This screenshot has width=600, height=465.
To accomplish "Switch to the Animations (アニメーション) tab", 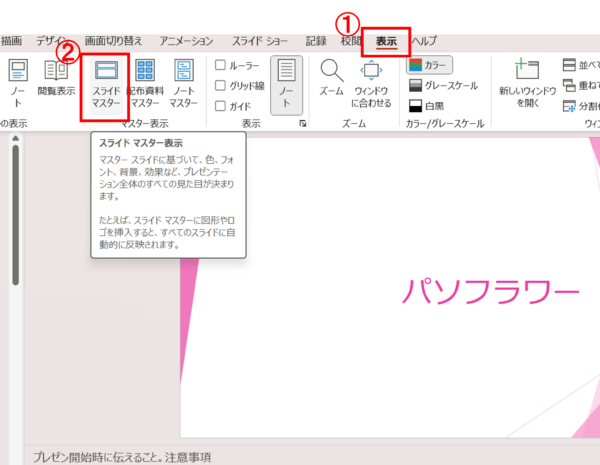I will click(187, 41).
